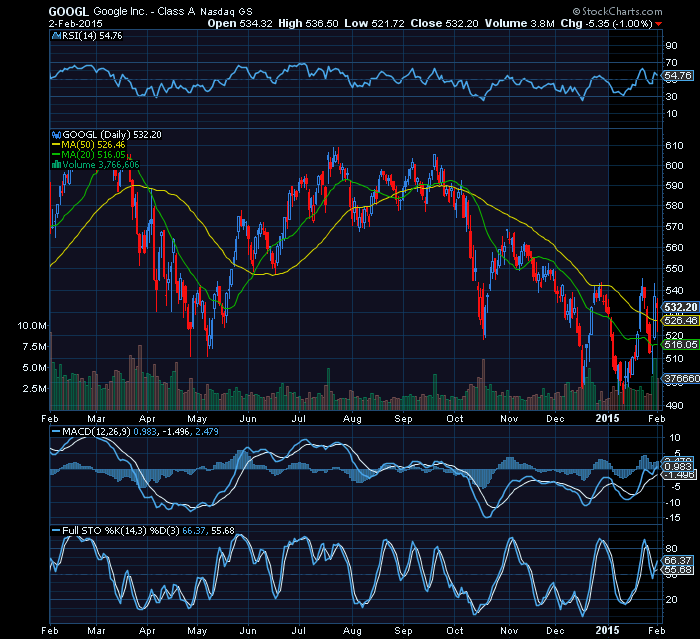The image size is (700, 639).
Task: Click the "High 536.50" value
Action: click(x=308, y=24)
